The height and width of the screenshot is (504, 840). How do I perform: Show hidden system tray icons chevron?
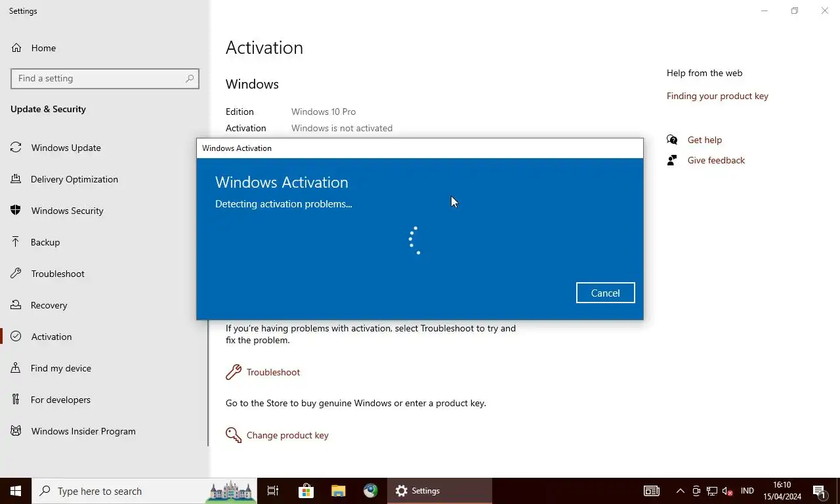tap(681, 491)
